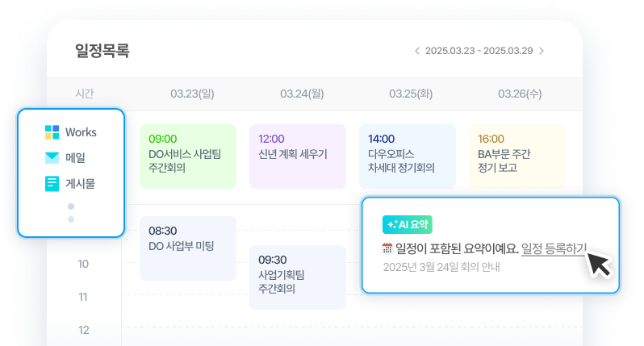644x346 pixels.
Task: Open 08:30 DO 사업부 미팅 event
Action: pos(187,248)
